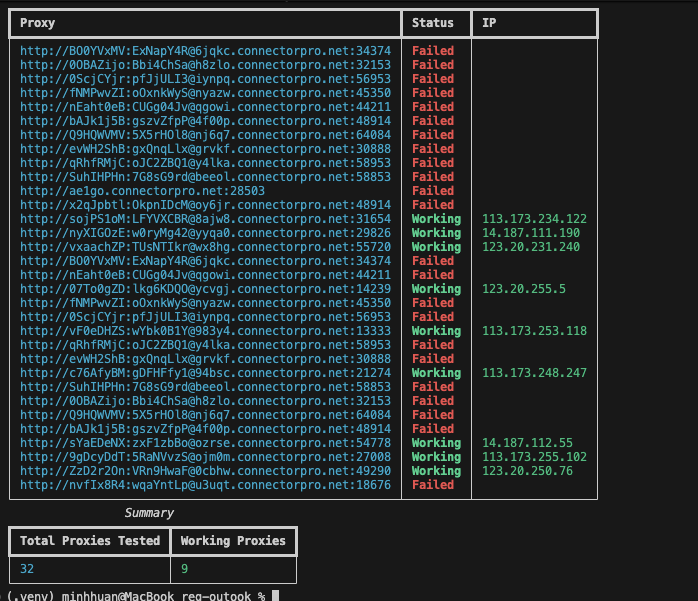
Task: Click the Proxy column header
Action: click(x=38, y=23)
